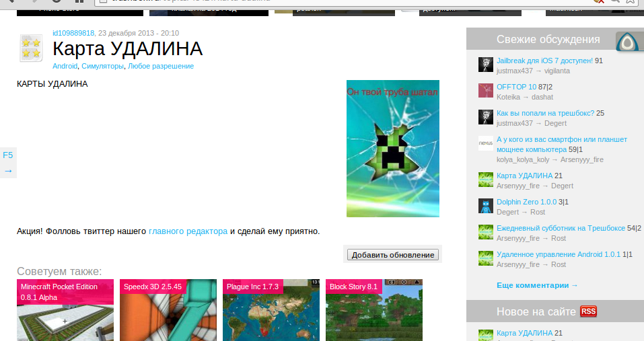Click the page title Карта УДАЛИНА

(127, 49)
